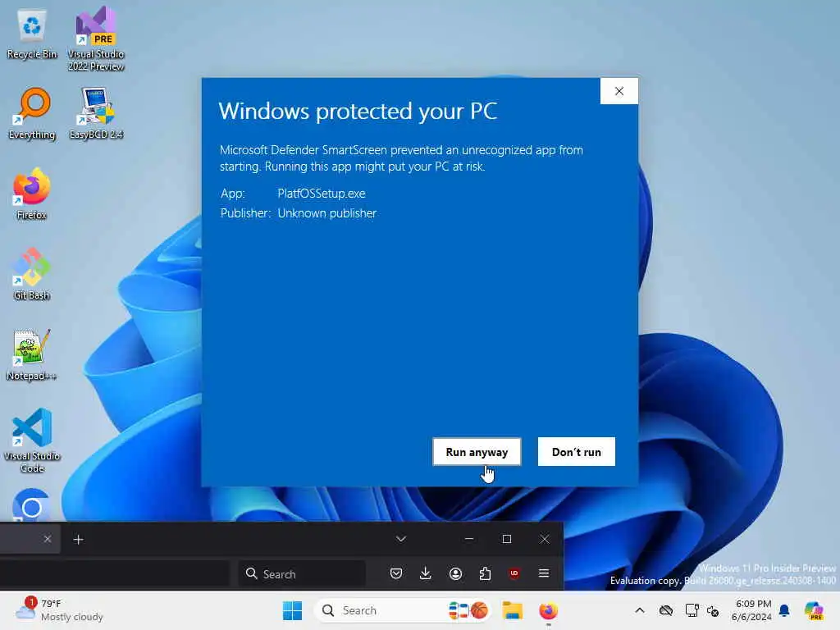
Task: Open notifications bell icon in taskbar
Action: point(784,610)
